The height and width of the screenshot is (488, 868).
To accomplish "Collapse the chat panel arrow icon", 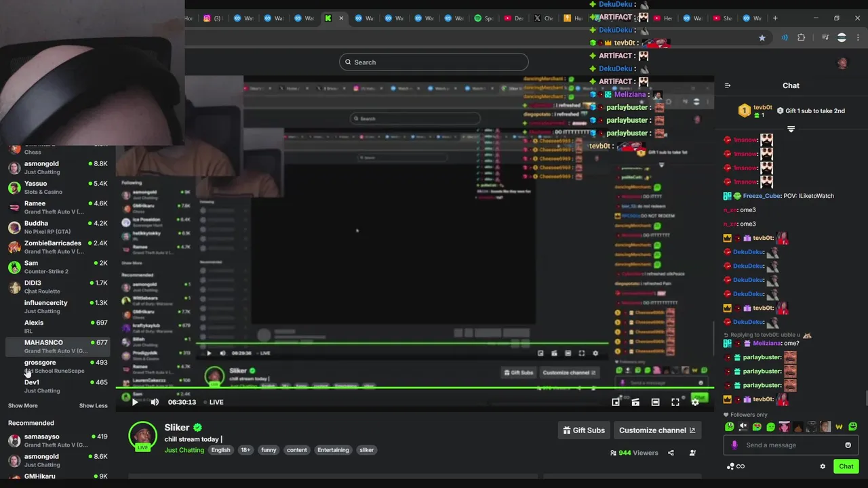I will pos(728,85).
